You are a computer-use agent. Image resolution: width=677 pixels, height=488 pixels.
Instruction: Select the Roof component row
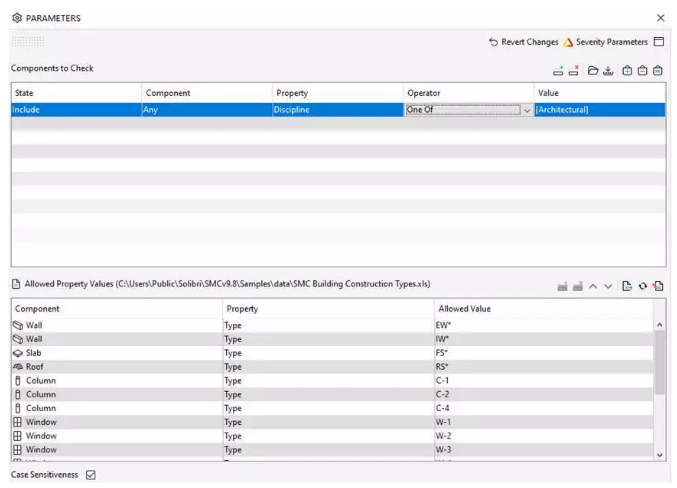[332, 367]
